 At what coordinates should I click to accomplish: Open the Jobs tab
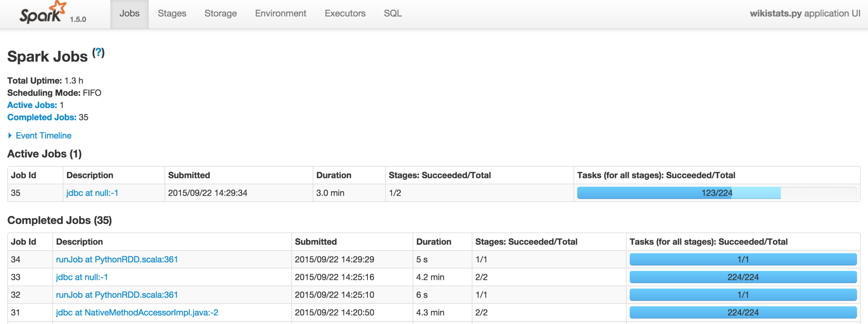pyautogui.click(x=129, y=14)
